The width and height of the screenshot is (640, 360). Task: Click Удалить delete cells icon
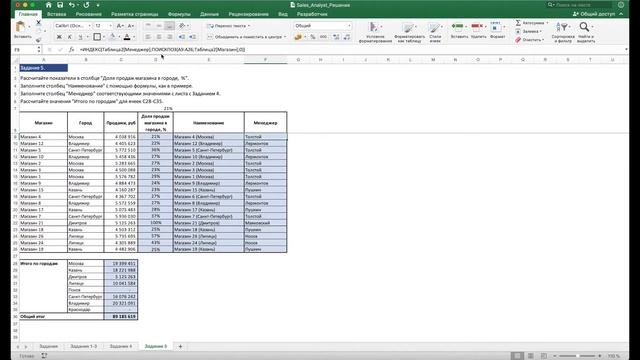pos(478,31)
